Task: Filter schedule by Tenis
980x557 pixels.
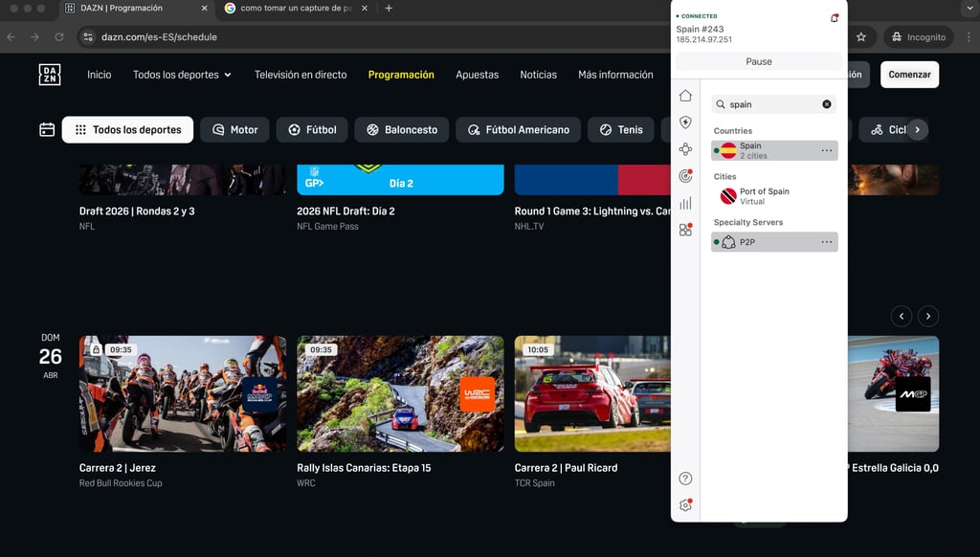Action: pyautogui.click(x=620, y=129)
